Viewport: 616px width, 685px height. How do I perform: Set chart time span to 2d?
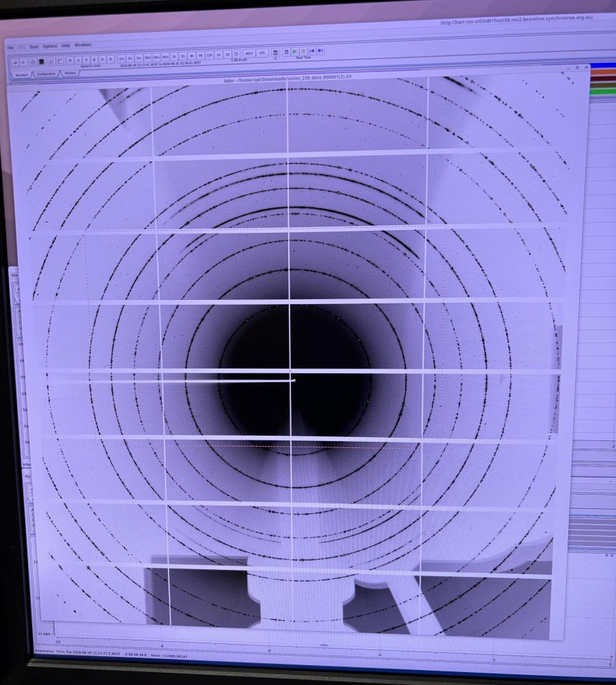[227, 55]
